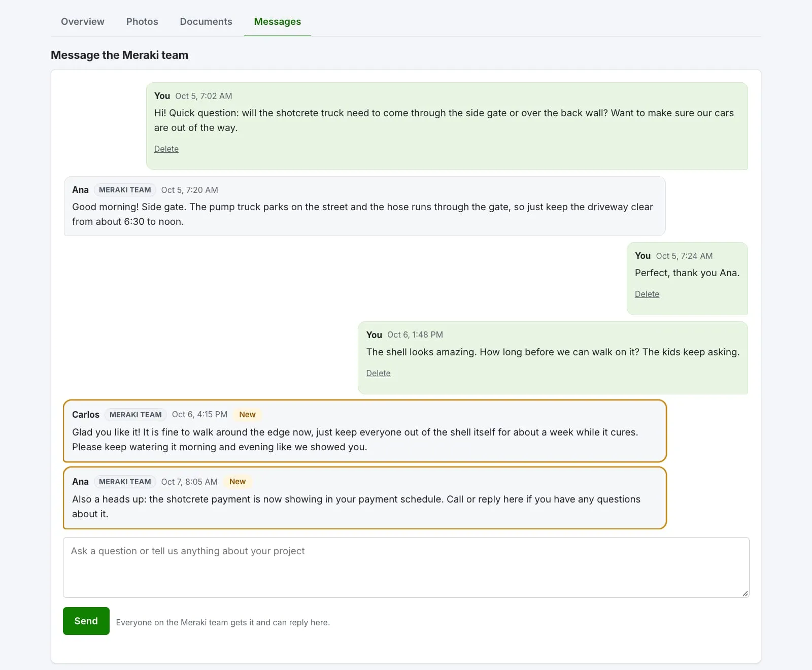The width and height of the screenshot is (812, 670).
Task: Click the Oct 6, 4:15 PM timestamp
Action: point(199,414)
